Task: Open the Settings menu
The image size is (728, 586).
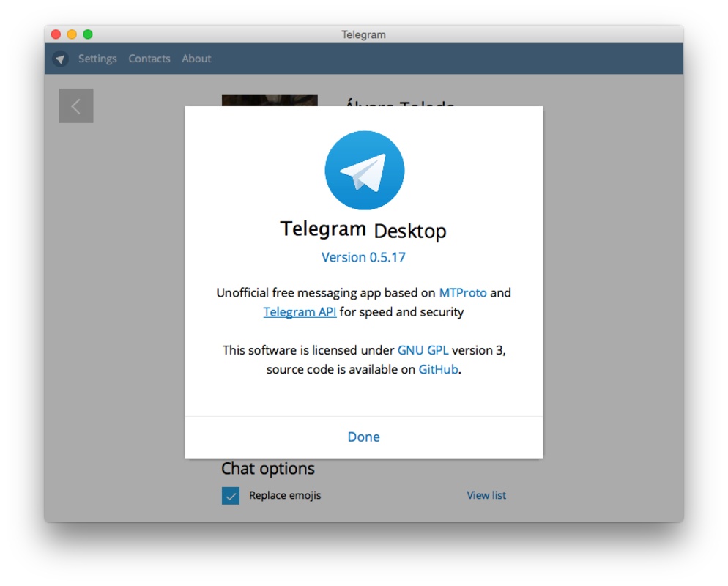Action: [x=97, y=59]
